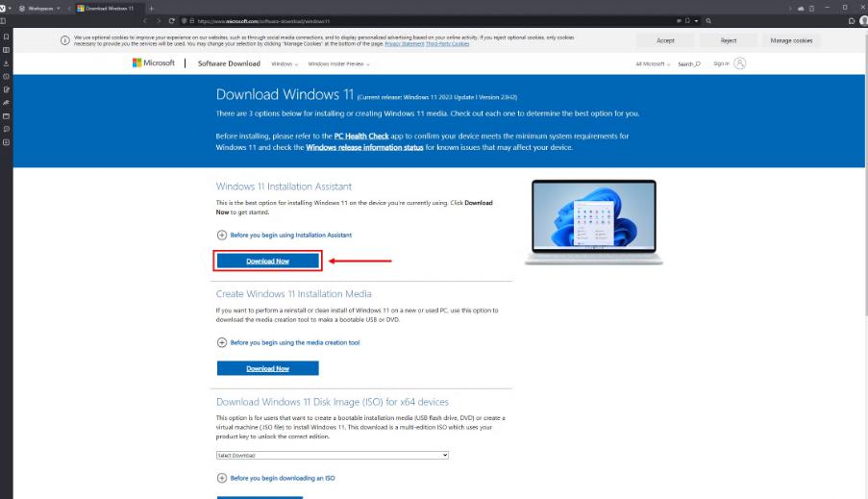Click Windows 11 Installation Assistant heading
Screen dimensions: 868x499
[x=284, y=187]
